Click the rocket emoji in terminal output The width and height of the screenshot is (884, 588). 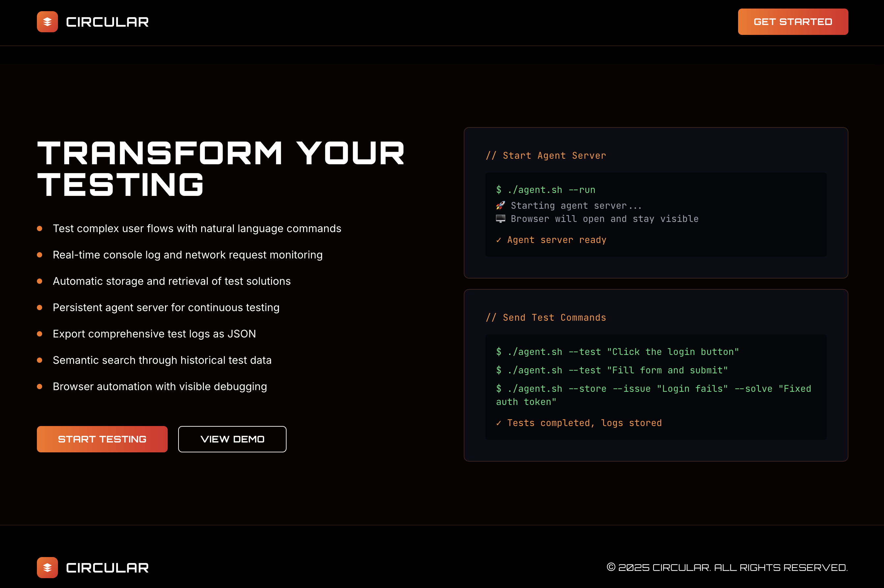(500, 205)
